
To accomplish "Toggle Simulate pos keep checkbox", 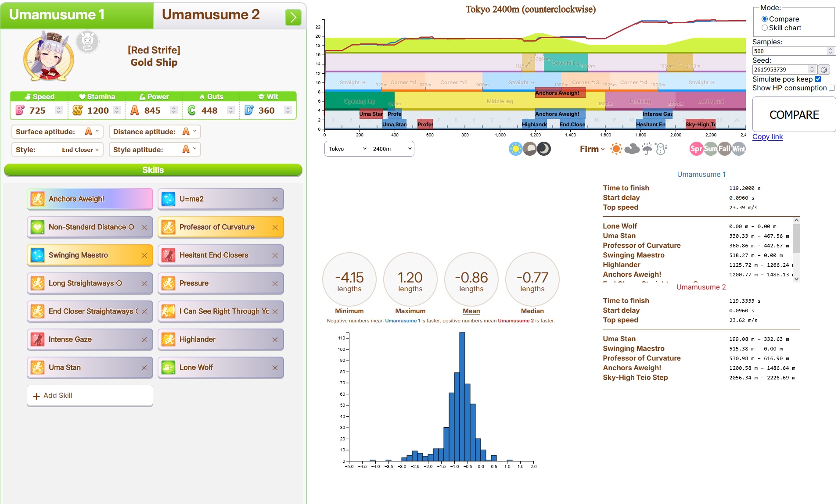I will tap(818, 79).
